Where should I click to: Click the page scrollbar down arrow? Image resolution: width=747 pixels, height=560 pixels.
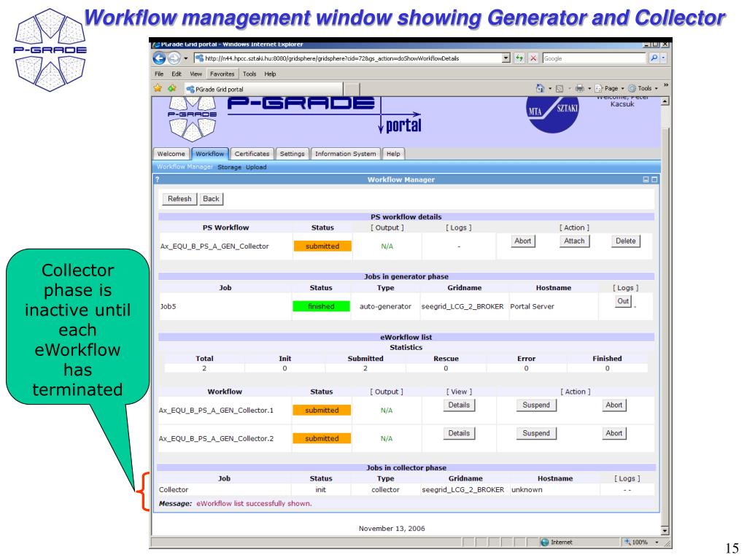[665, 531]
